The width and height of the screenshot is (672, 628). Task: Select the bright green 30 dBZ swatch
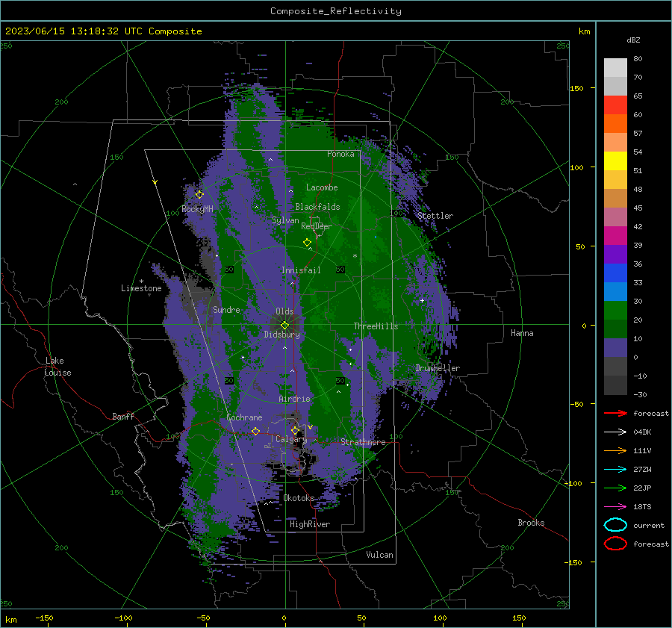[x=615, y=310]
